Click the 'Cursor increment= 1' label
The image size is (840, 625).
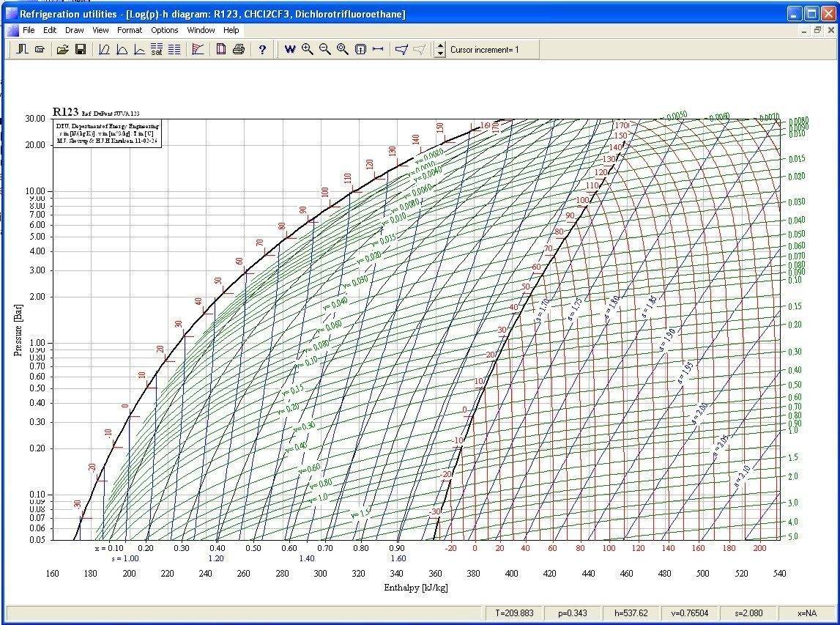[484, 50]
